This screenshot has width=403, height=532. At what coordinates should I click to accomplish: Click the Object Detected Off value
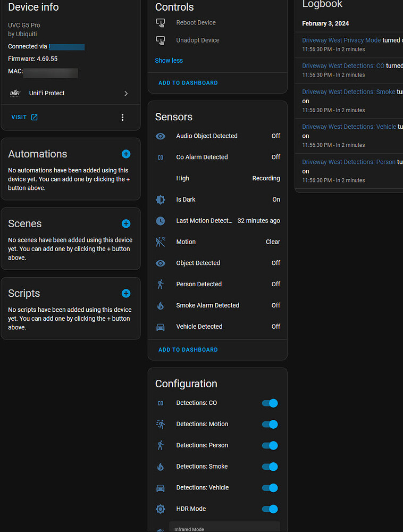(276, 263)
